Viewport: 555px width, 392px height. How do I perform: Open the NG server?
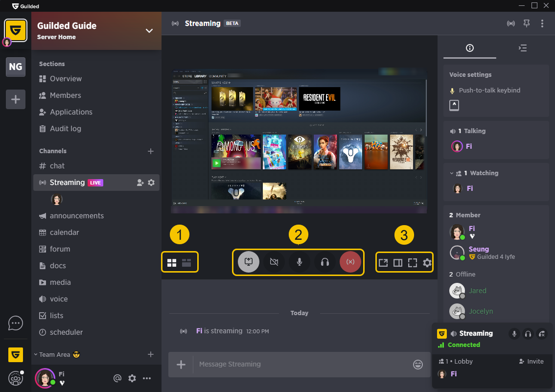click(16, 67)
